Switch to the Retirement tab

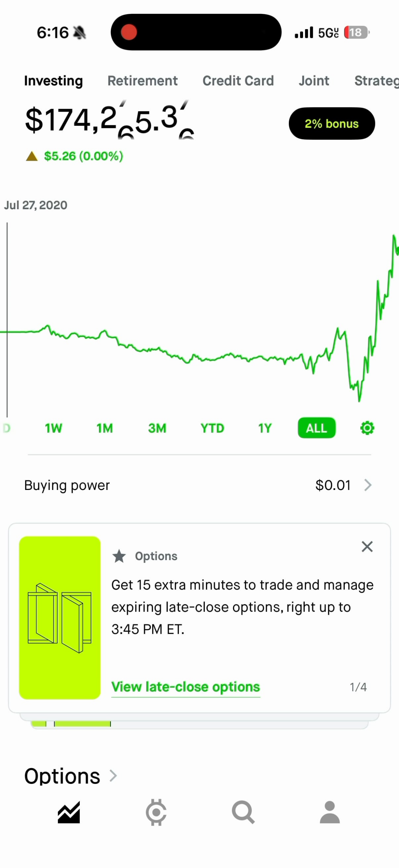[x=142, y=81]
